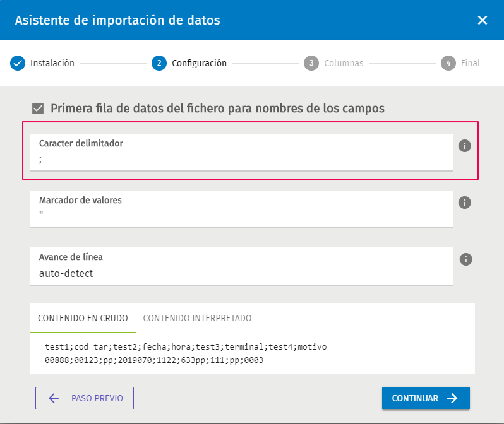The image size is (504, 424).
Task: Click Primera fila de datos label text
Action: (218, 109)
